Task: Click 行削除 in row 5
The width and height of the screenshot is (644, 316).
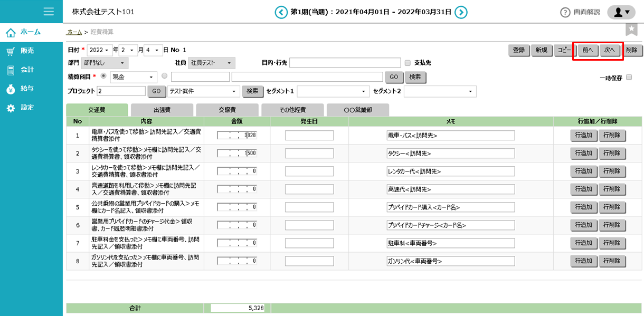Action: (x=612, y=207)
